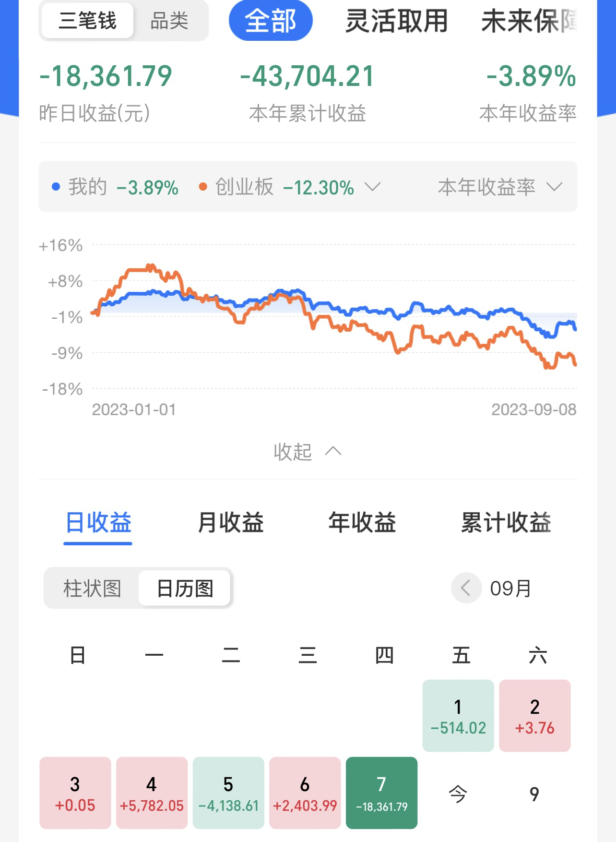The image size is (616, 842).
Task: Switch to 年收益 tab
Action: click(x=362, y=523)
